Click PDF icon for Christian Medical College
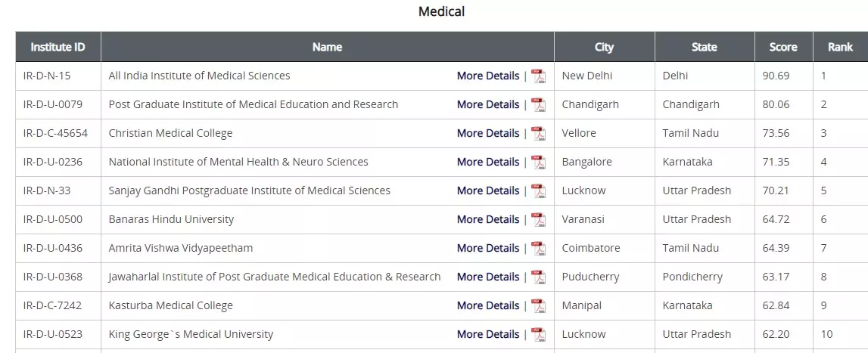Viewport: 868px width, 353px height. pyautogui.click(x=538, y=133)
